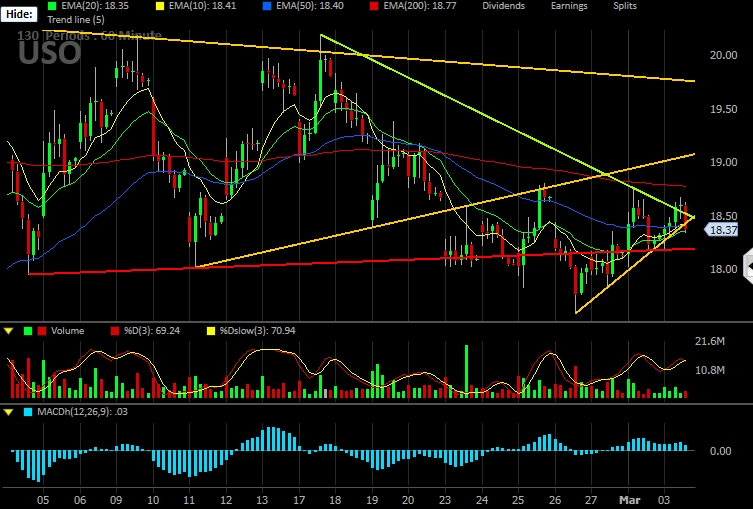Toggle the EMA(10): 18.41 indicator label
Image resolution: width=753 pixels, height=509 pixels.
[x=203, y=6]
